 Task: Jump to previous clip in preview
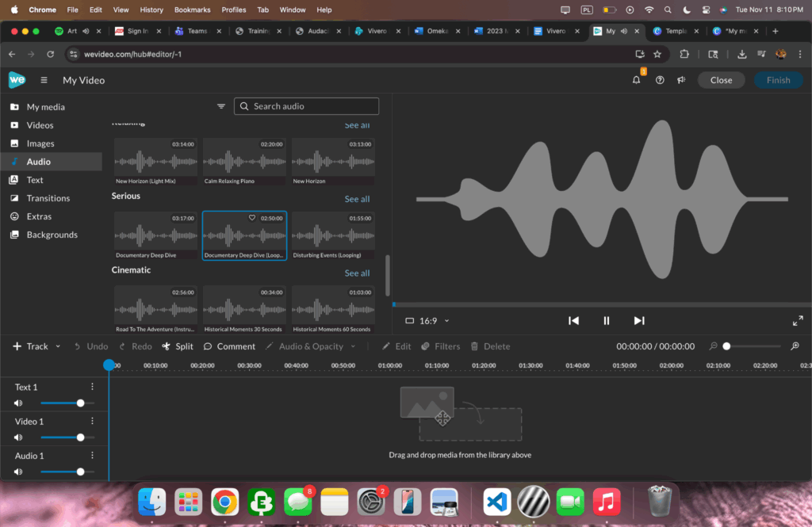pos(573,320)
